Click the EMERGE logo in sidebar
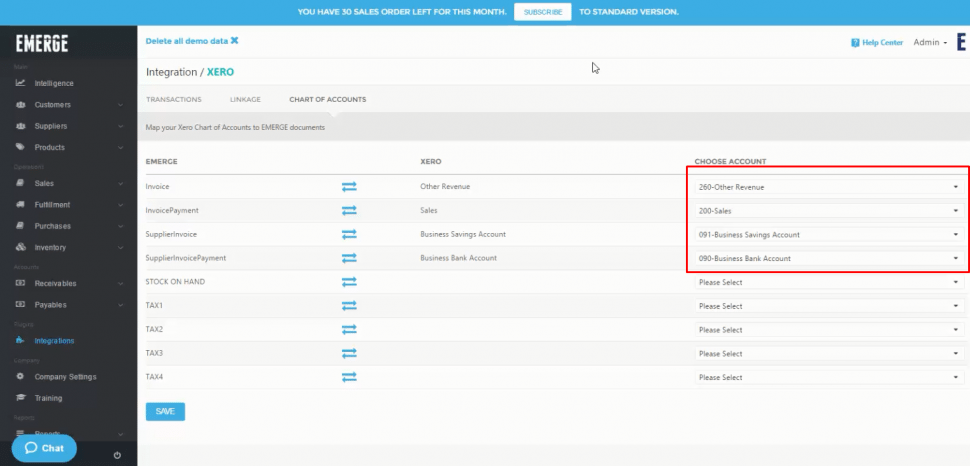This screenshot has width=970, height=466. 42,43
